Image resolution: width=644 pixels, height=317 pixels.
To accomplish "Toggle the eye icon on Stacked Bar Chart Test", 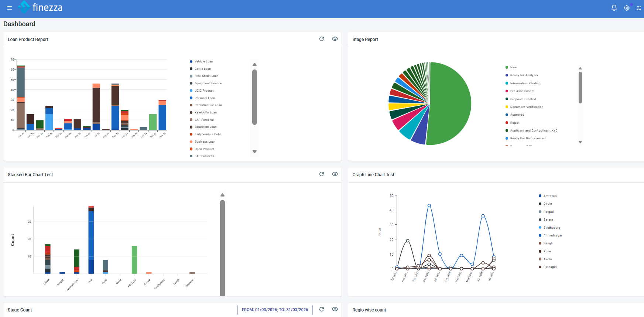I will 335,174.
